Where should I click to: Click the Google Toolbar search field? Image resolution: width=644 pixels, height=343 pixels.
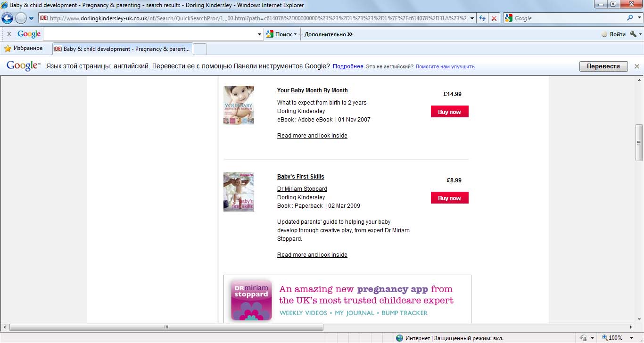[x=150, y=34]
